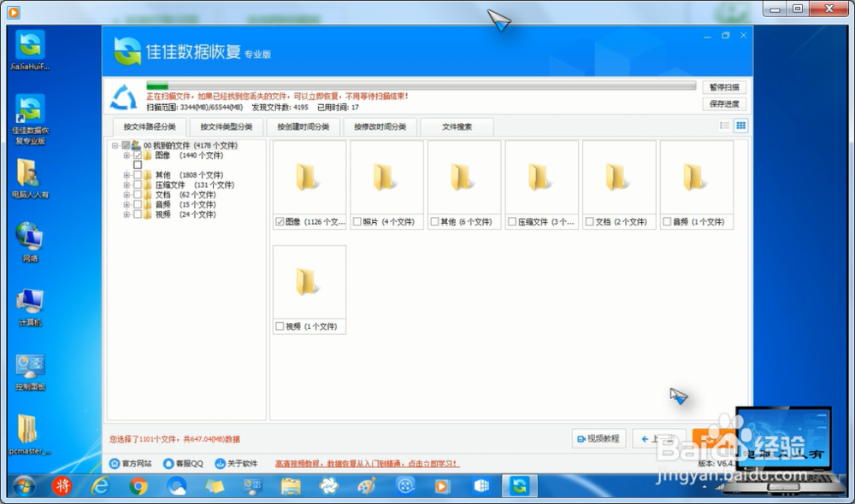Open the 客服QQ link
The image size is (855, 504).
(x=183, y=464)
